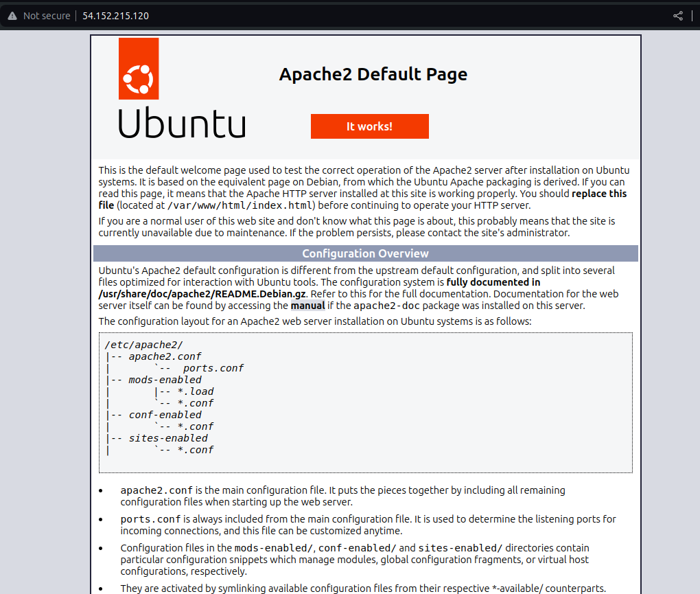The image size is (700, 594).
Task: Click the 'Not secure' warning triangle icon
Action: [12, 15]
